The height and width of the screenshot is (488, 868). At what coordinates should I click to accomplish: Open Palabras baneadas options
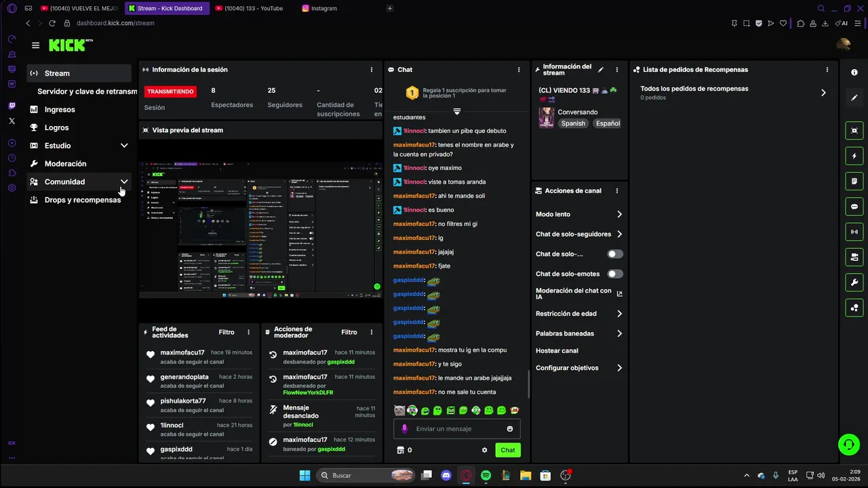point(579,333)
